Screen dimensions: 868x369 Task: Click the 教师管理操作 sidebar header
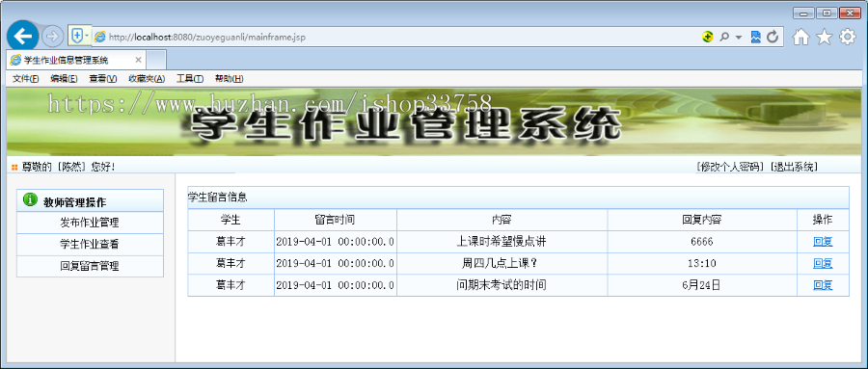click(91, 200)
